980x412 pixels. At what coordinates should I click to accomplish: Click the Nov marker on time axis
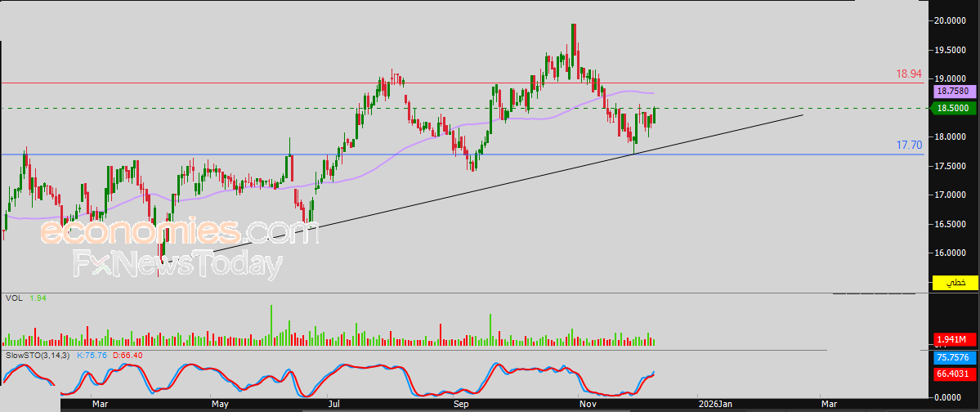coord(586,404)
